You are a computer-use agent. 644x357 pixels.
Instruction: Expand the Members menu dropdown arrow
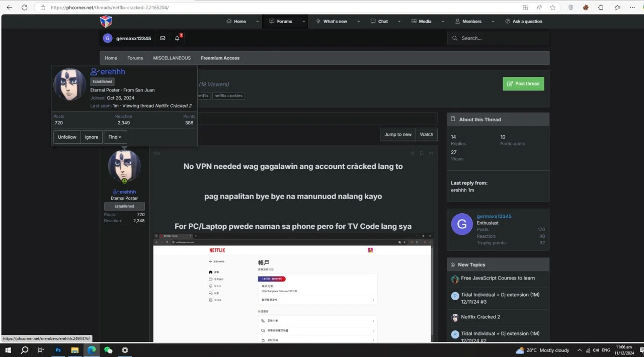(x=493, y=22)
